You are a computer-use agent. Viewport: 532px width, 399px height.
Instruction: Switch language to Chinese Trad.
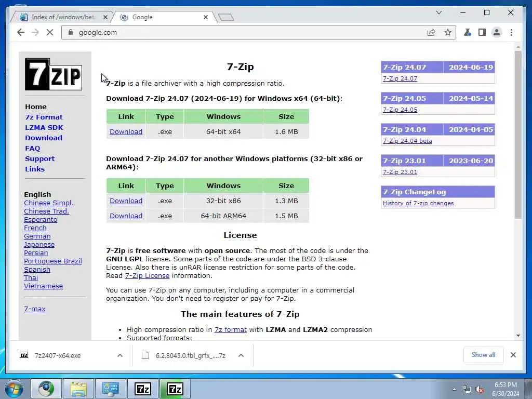pos(46,211)
